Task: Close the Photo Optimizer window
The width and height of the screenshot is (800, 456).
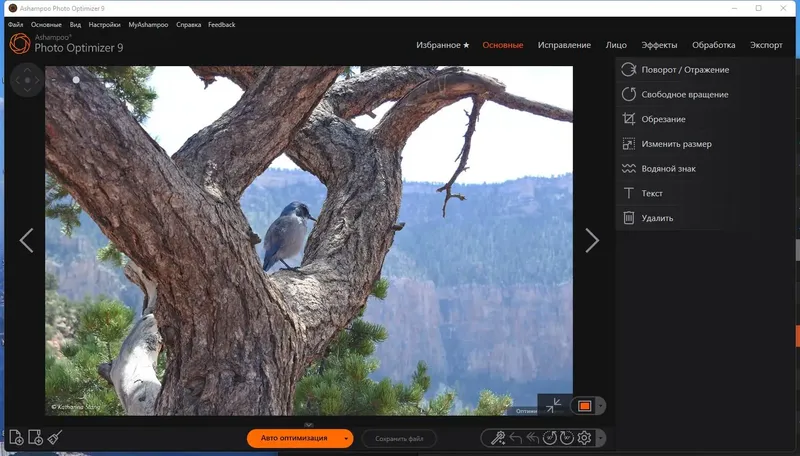Action: 783,8
